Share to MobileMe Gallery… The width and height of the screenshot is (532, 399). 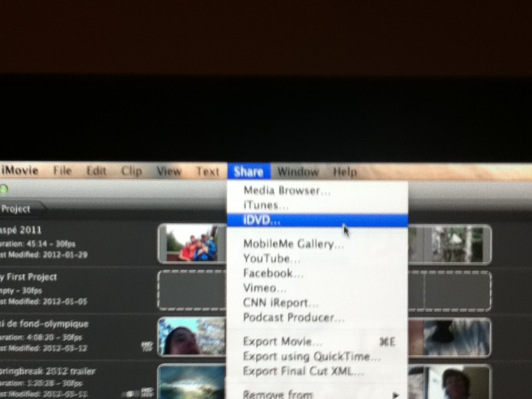[317, 244]
